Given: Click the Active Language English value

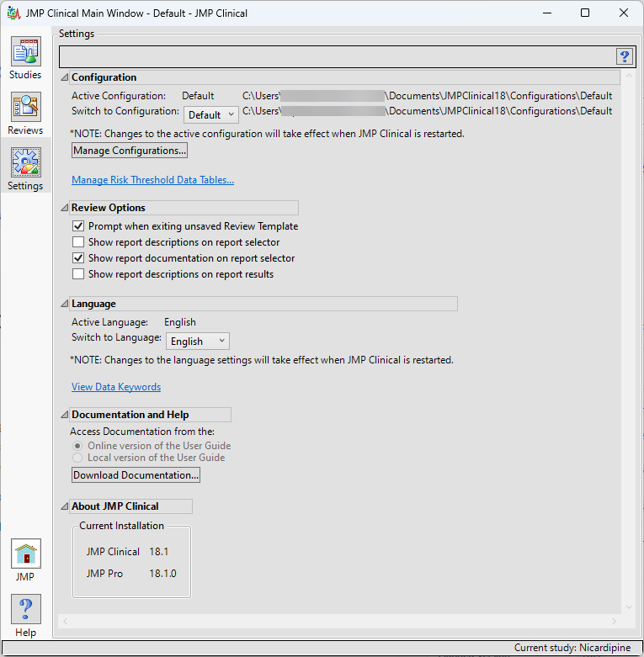Looking at the screenshot, I should click(180, 322).
